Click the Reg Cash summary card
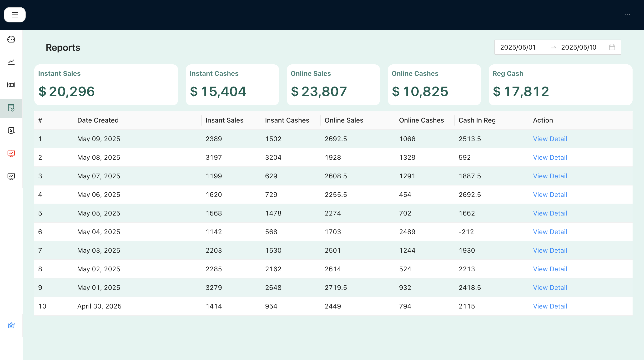Viewport: 644px width, 360px height. point(560,85)
